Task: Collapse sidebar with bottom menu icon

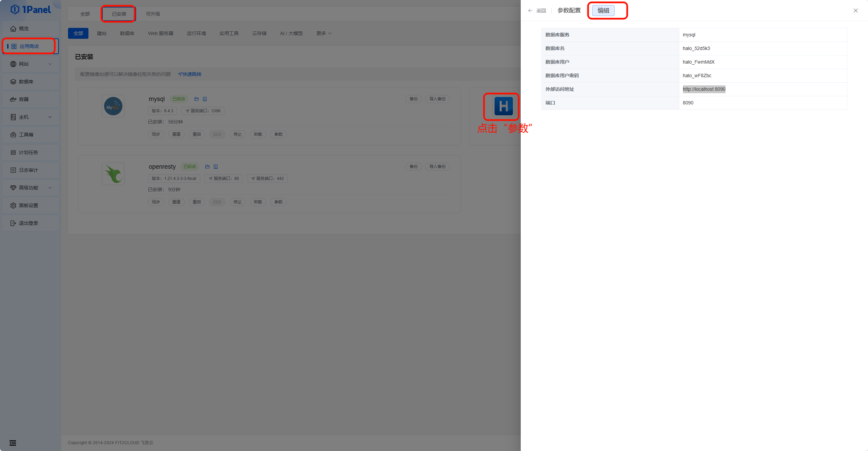Action: tap(13, 442)
